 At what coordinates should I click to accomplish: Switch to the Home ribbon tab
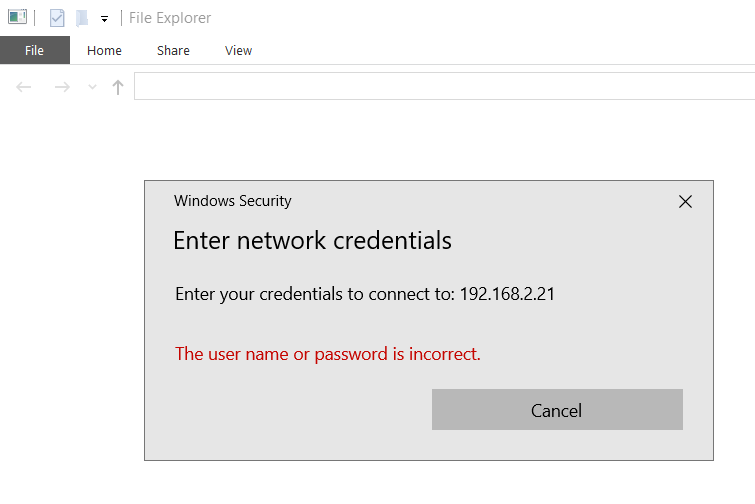104,50
